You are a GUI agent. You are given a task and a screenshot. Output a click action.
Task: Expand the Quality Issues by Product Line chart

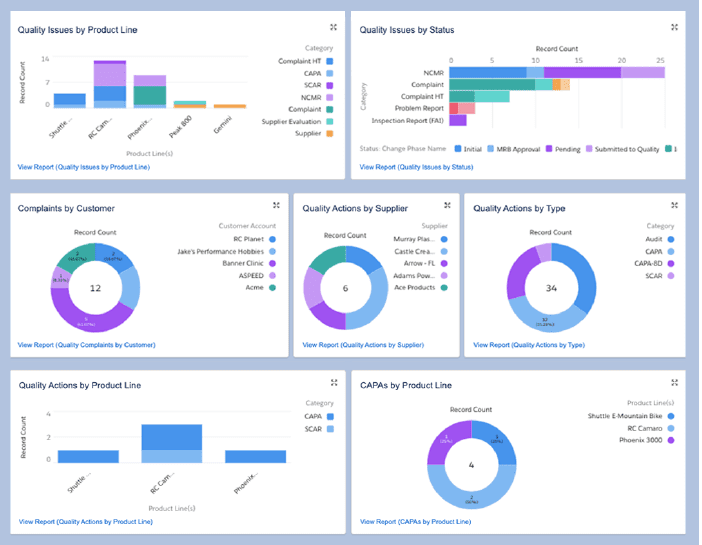334,27
